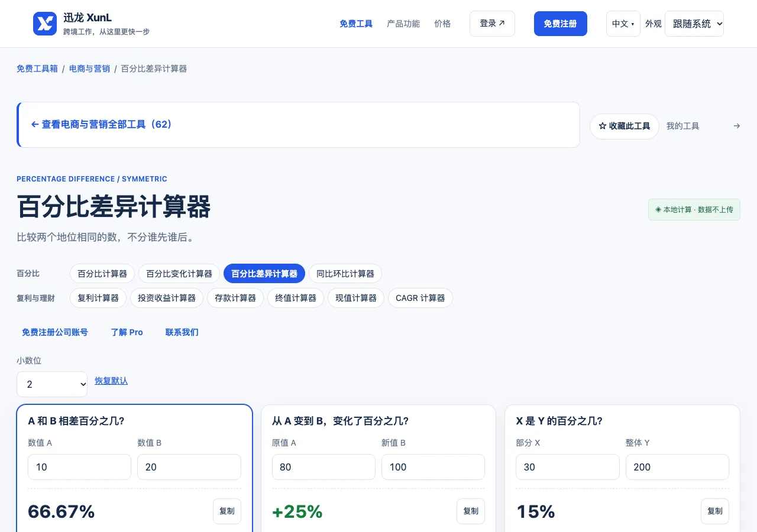Open the CAGR 计算器 tool
The width and height of the screenshot is (757, 532).
point(420,298)
